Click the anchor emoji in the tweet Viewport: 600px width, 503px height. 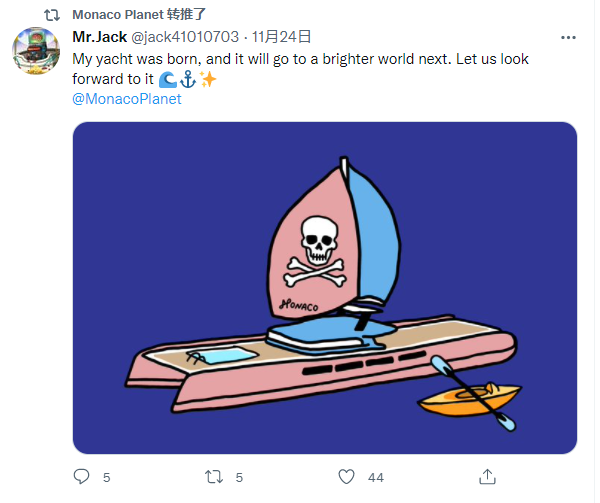pyautogui.click(x=188, y=79)
